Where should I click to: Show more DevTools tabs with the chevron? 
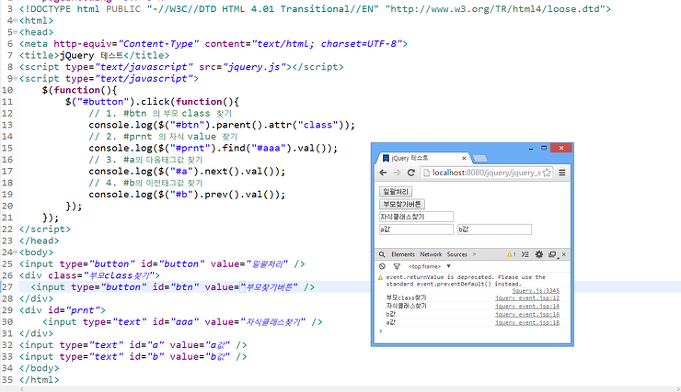474,254
